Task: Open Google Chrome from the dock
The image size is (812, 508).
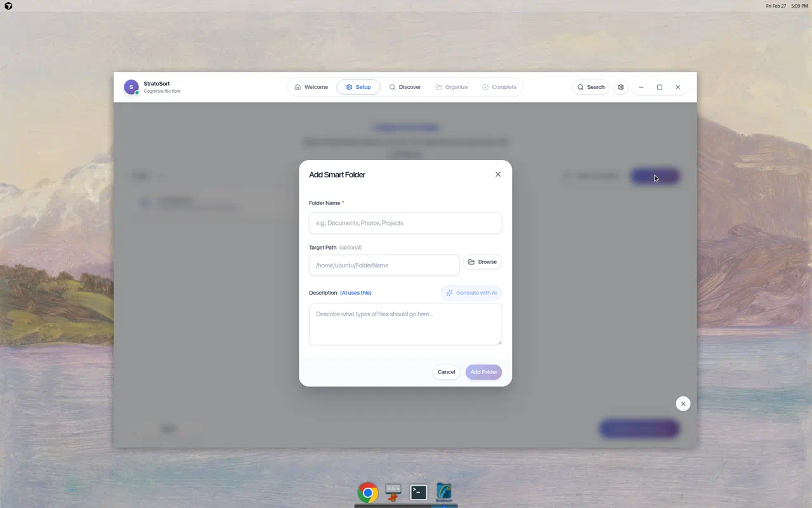Action: 368,492
